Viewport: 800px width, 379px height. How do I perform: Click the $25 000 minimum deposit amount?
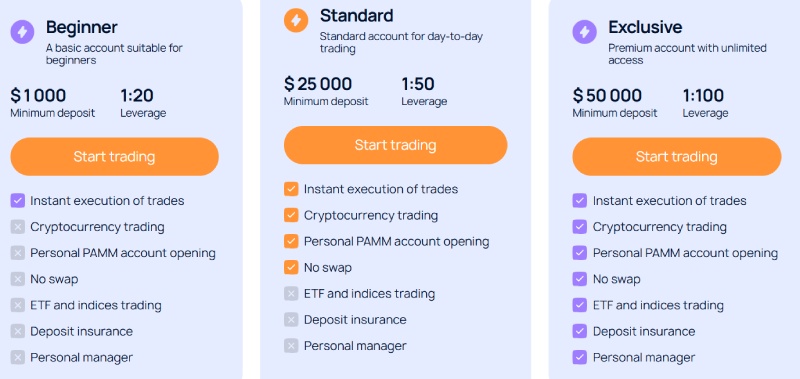pyautogui.click(x=318, y=84)
